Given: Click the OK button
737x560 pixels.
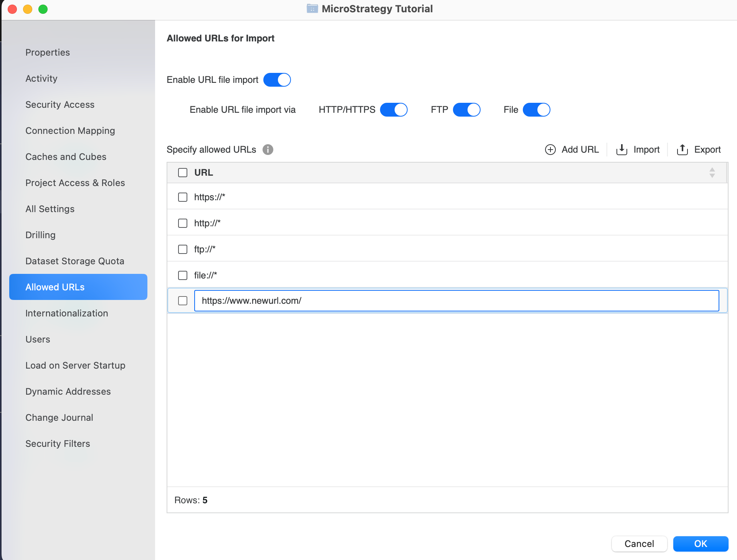Looking at the screenshot, I should (x=701, y=544).
